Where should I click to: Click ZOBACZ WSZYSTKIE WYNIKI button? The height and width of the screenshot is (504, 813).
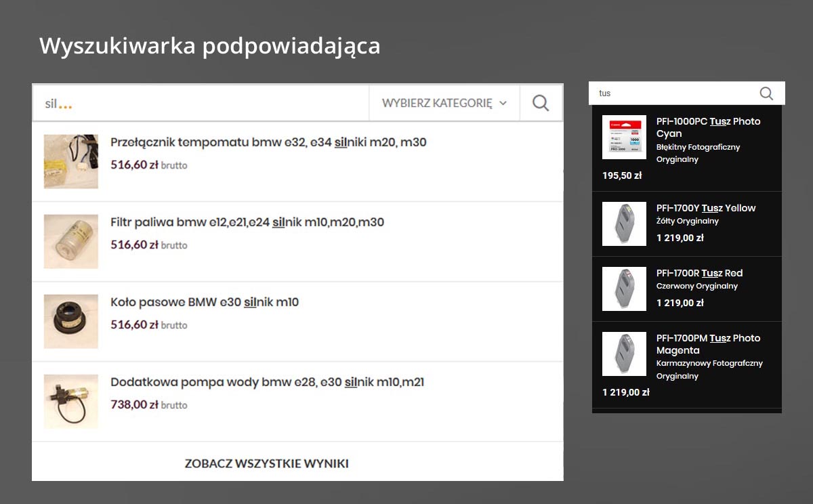point(267,463)
